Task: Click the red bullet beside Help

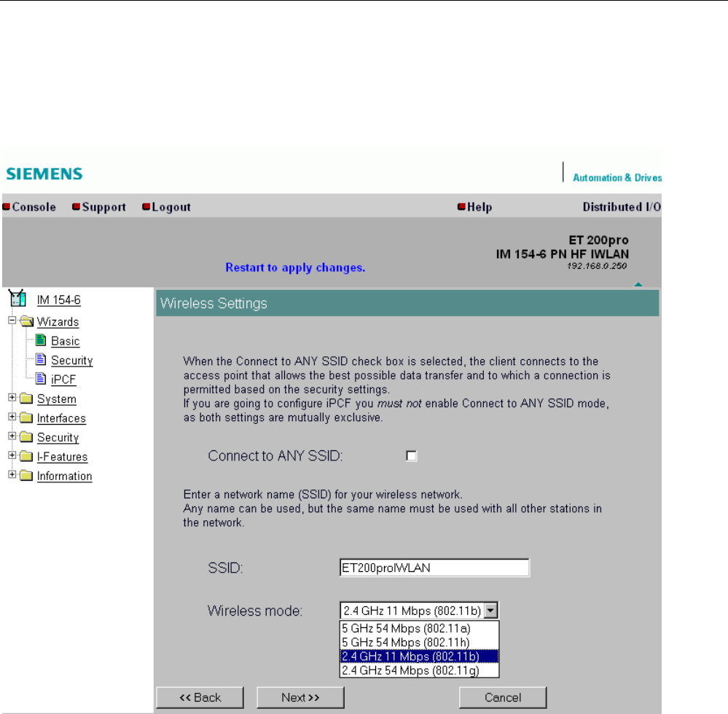Action: [x=461, y=207]
